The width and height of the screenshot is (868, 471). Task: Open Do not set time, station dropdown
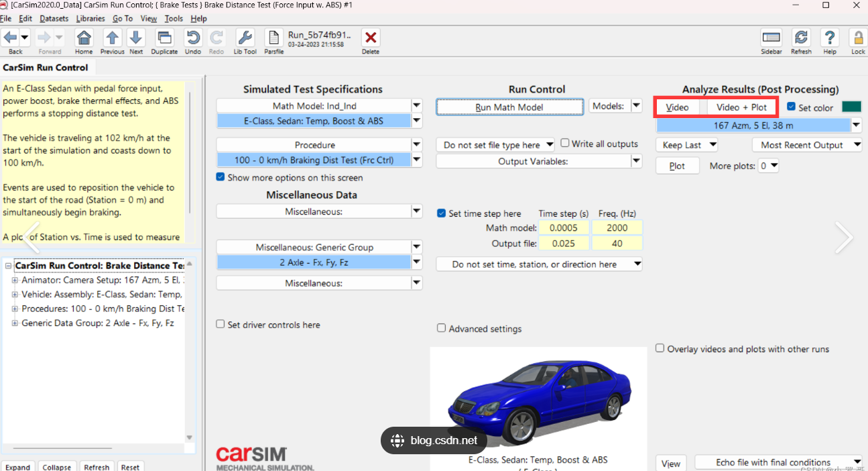540,264
